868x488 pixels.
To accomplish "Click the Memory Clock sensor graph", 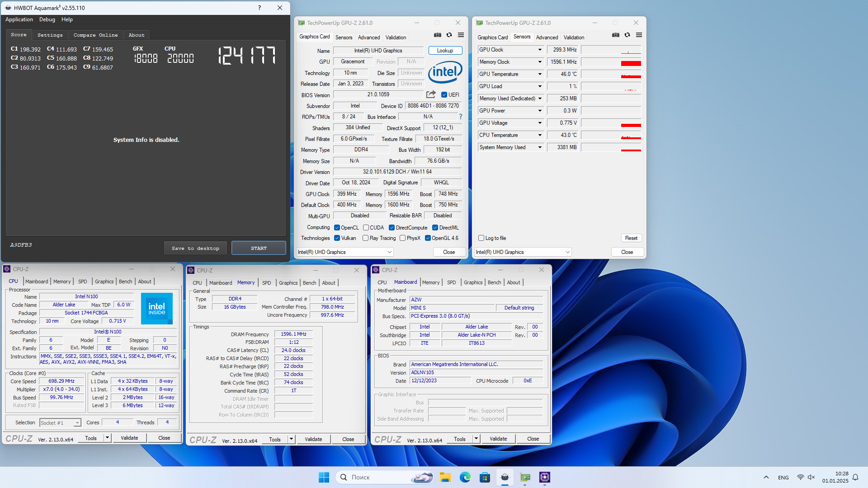I will point(611,62).
